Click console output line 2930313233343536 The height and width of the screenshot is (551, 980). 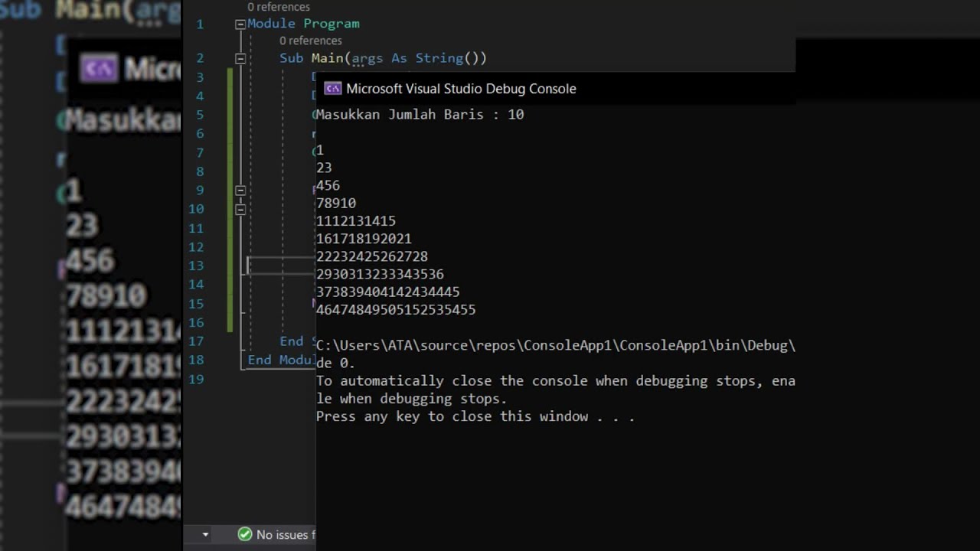(x=380, y=274)
